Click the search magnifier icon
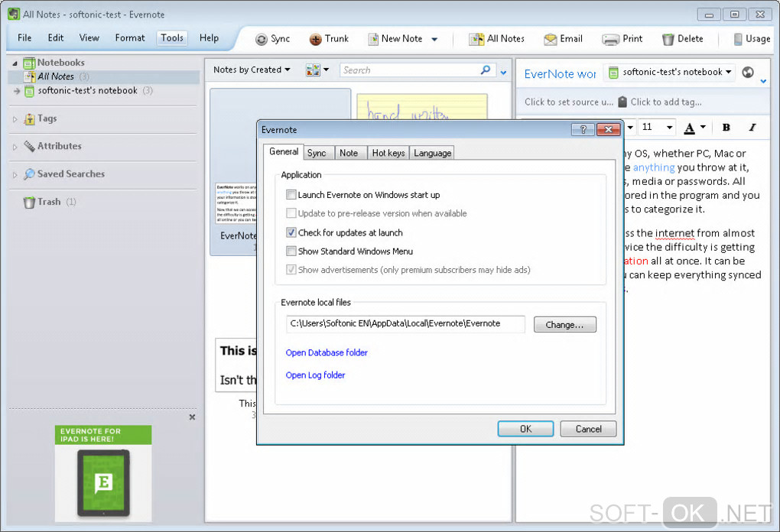The width and height of the screenshot is (780, 532). pos(486,70)
